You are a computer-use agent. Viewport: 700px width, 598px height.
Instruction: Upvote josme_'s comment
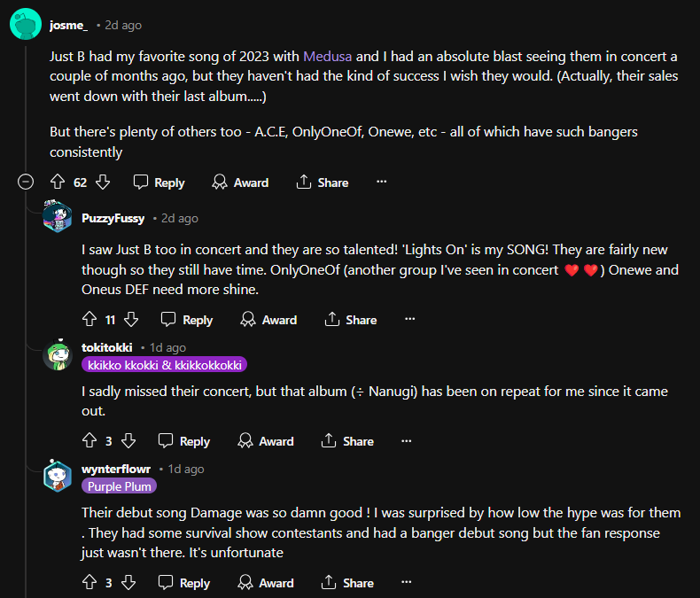pyautogui.click(x=58, y=182)
